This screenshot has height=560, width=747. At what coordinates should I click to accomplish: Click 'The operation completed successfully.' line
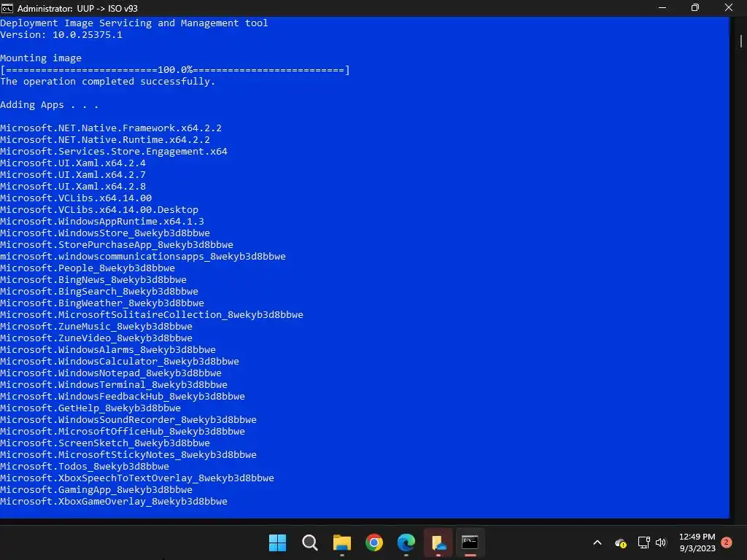pos(108,82)
